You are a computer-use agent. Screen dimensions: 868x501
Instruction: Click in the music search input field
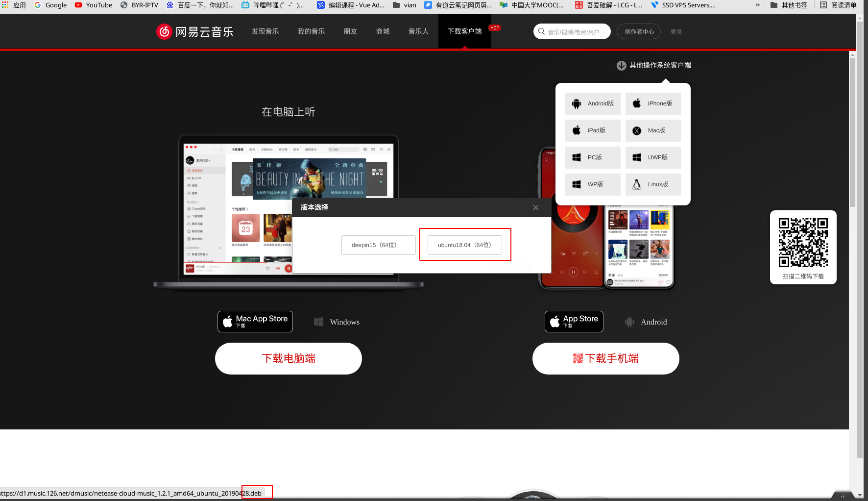[572, 31]
